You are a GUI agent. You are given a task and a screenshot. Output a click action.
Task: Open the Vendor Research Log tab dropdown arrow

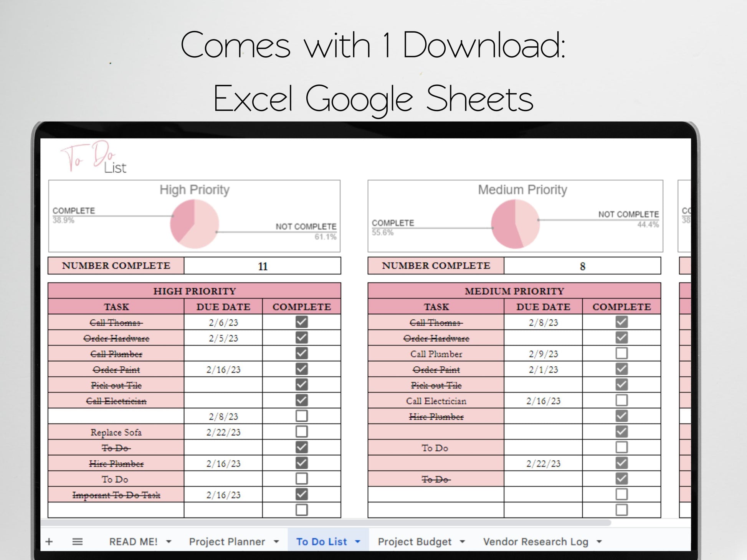(599, 542)
